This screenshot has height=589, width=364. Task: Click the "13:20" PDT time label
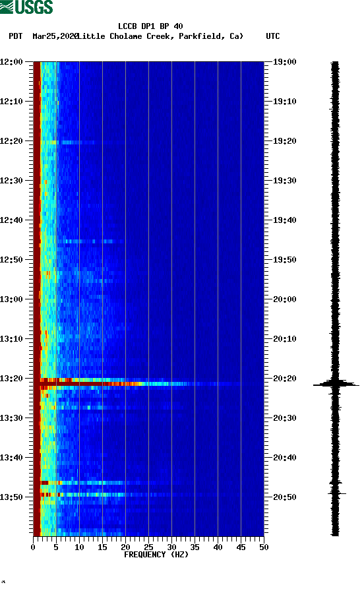11,379
